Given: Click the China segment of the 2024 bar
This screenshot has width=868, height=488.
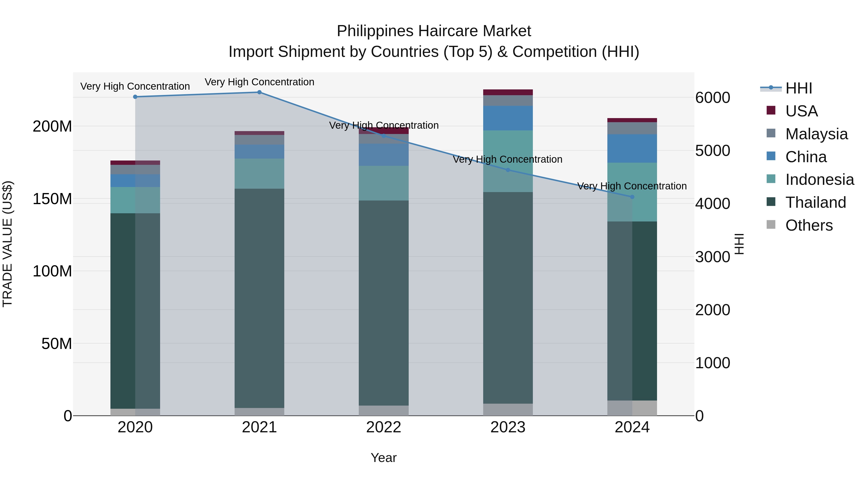Looking at the screenshot, I should pos(632,148).
